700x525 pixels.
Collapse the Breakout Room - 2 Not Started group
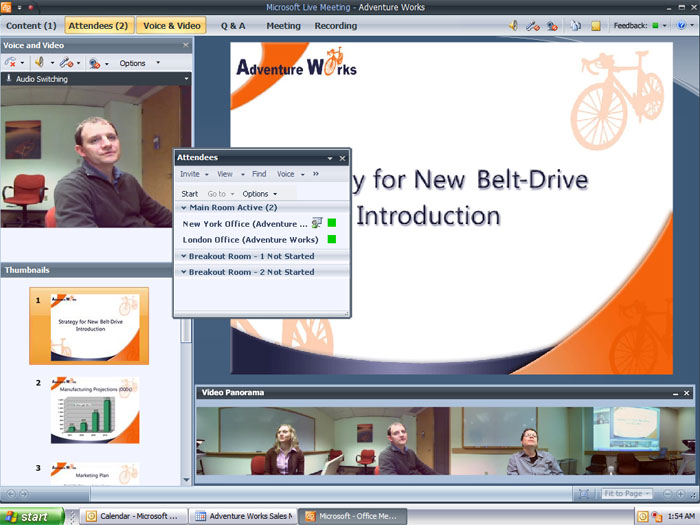pyautogui.click(x=183, y=272)
